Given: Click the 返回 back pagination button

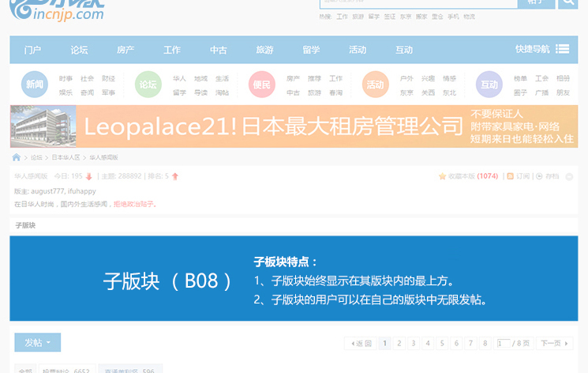Looking at the screenshot, I should 361,343.
